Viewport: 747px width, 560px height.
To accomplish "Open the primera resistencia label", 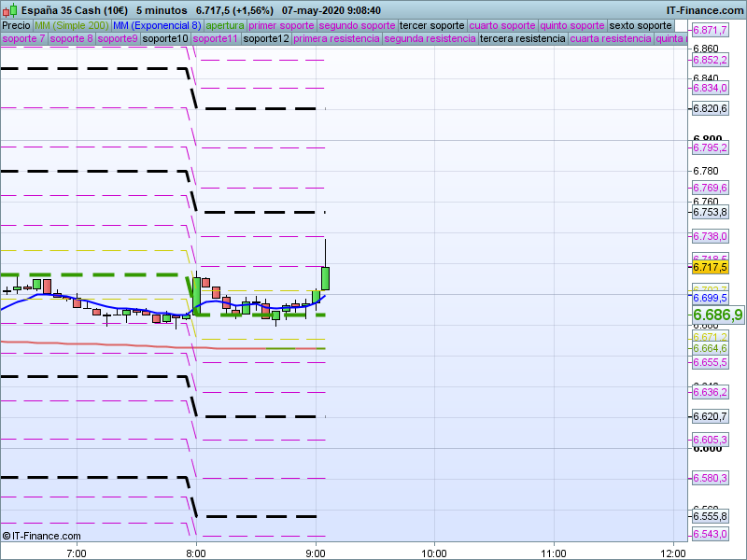I will point(336,39).
